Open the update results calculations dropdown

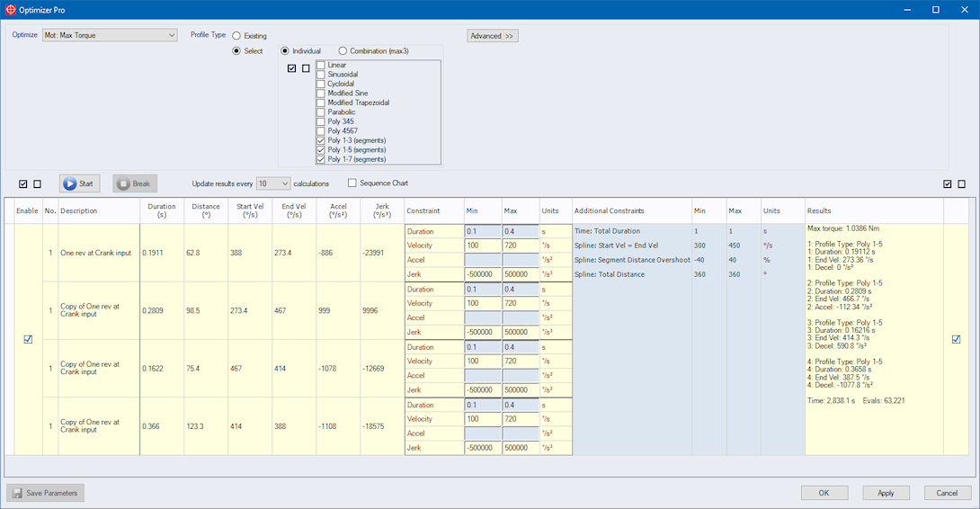click(272, 183)
